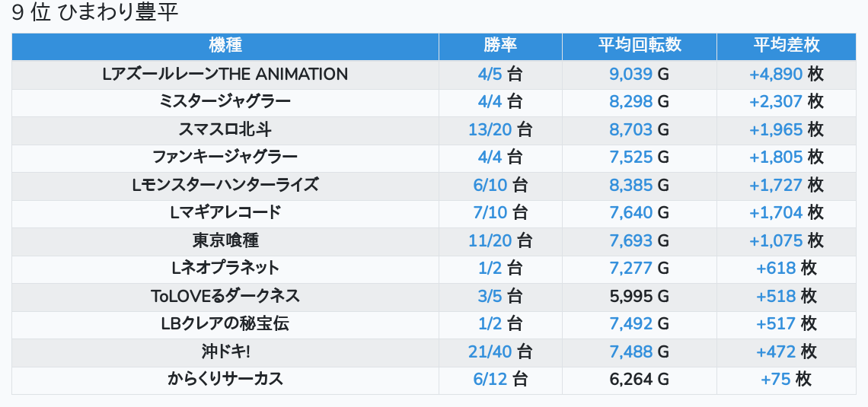868x407 pixels.
Task: Click the 機種 column header
Action: click(225, 46)
